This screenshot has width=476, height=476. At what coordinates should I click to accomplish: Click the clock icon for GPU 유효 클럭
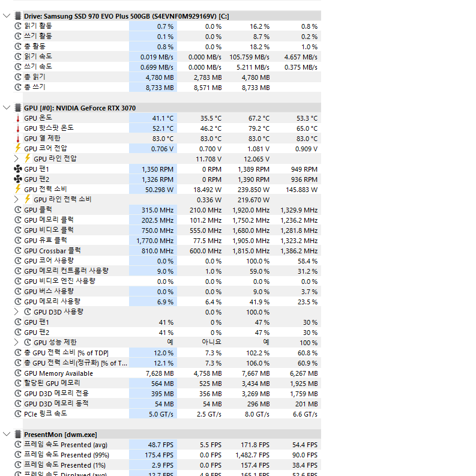18,241
